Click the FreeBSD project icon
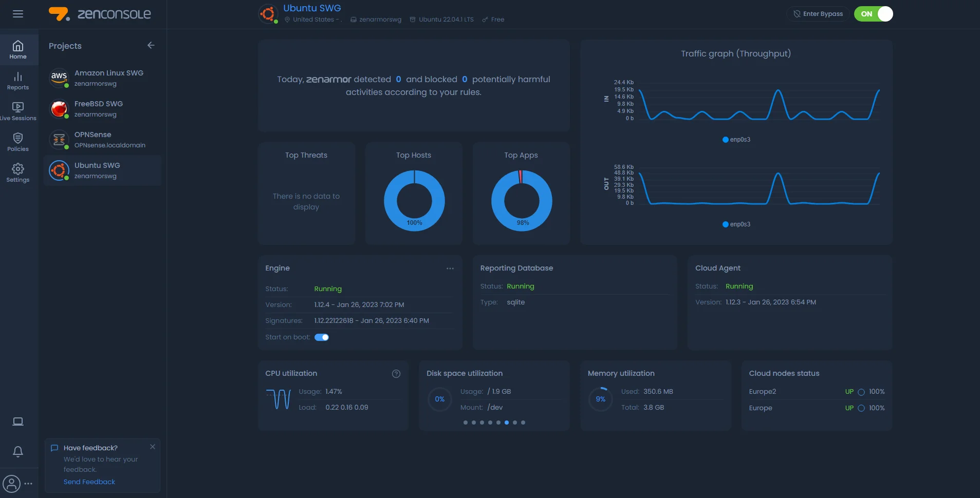980x498 pixels. 59,109
